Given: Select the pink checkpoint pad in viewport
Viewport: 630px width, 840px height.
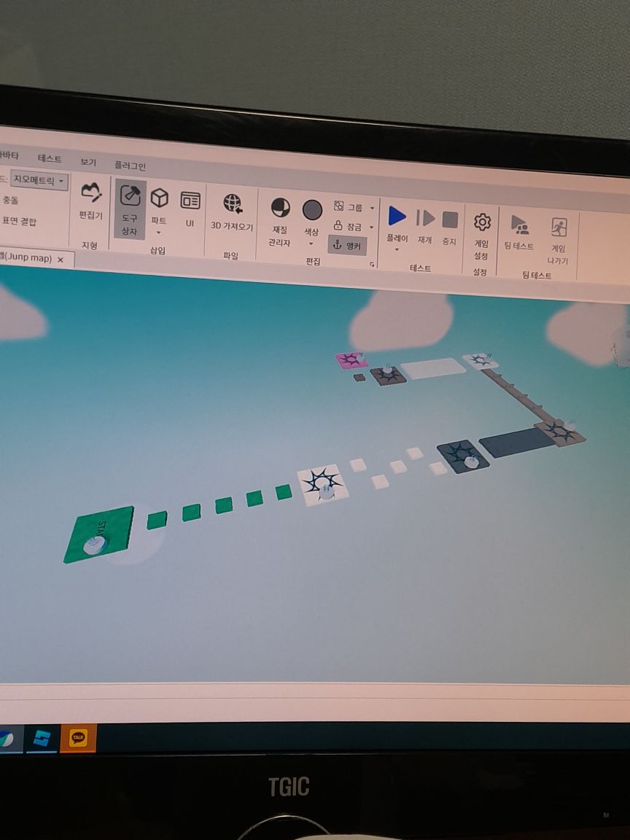Looking at the screenshot, I should click(x=351, y=360).
